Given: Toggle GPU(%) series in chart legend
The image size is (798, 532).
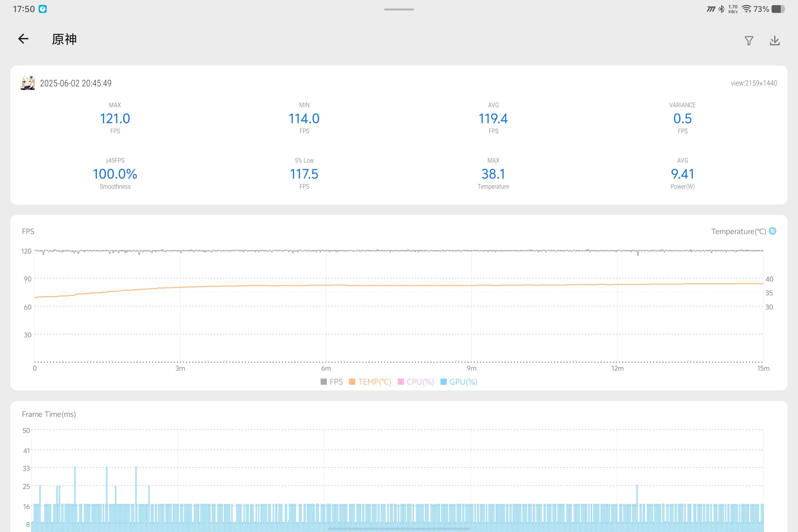Looking at the screenshot, I should click(459, 382).
